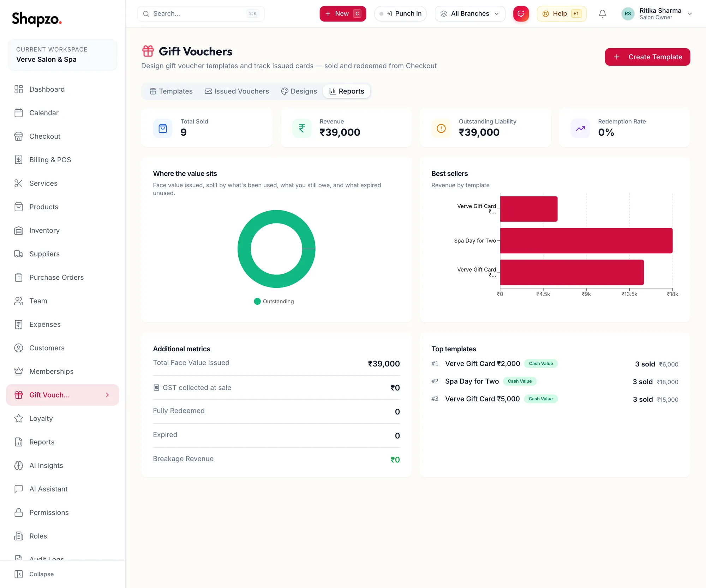The height and width of the screenshot is (588, 706).
Task: Switch to the Issued Vouchers tab
Action: coord(237,91)
